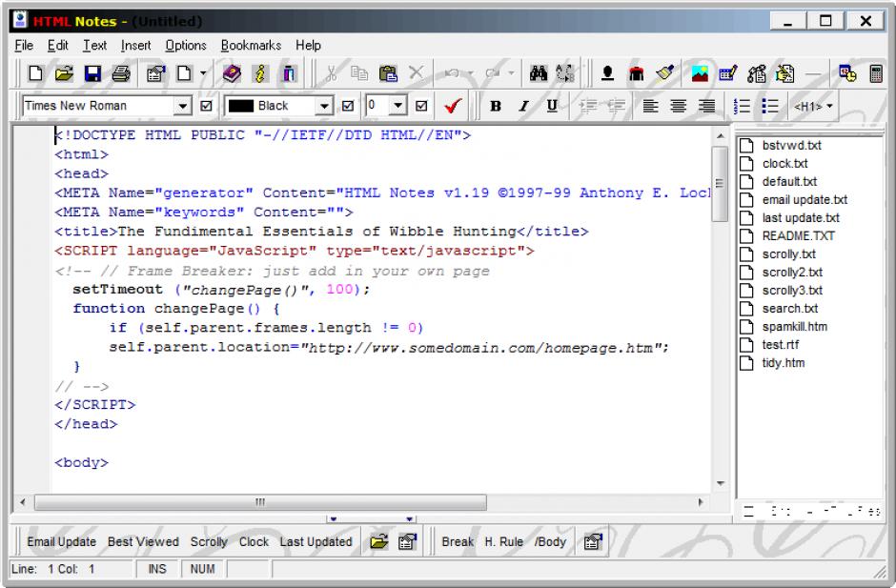The width and height of the screenshot is (896, 588).
Task: Align text right
Action: (x=706, y=106)
